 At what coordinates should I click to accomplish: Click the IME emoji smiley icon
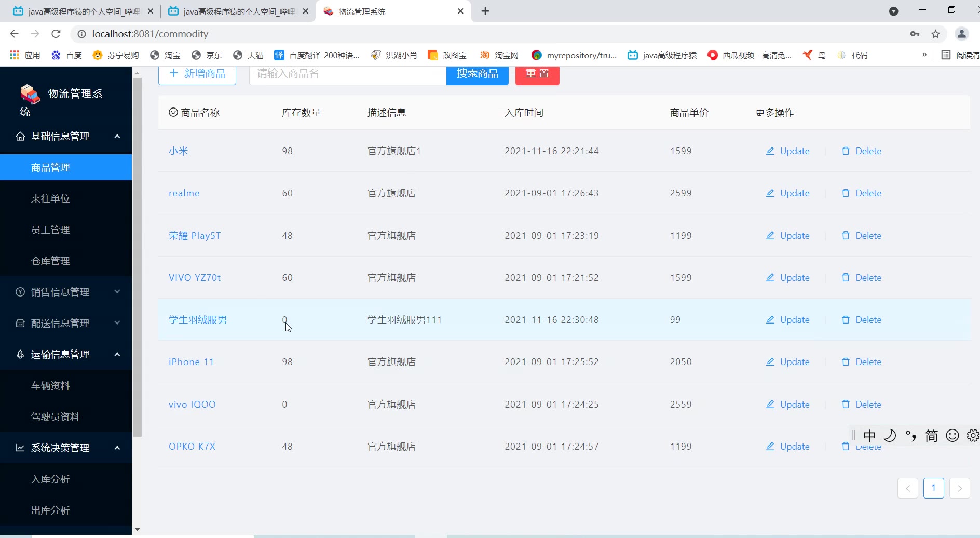pos(952,435)
